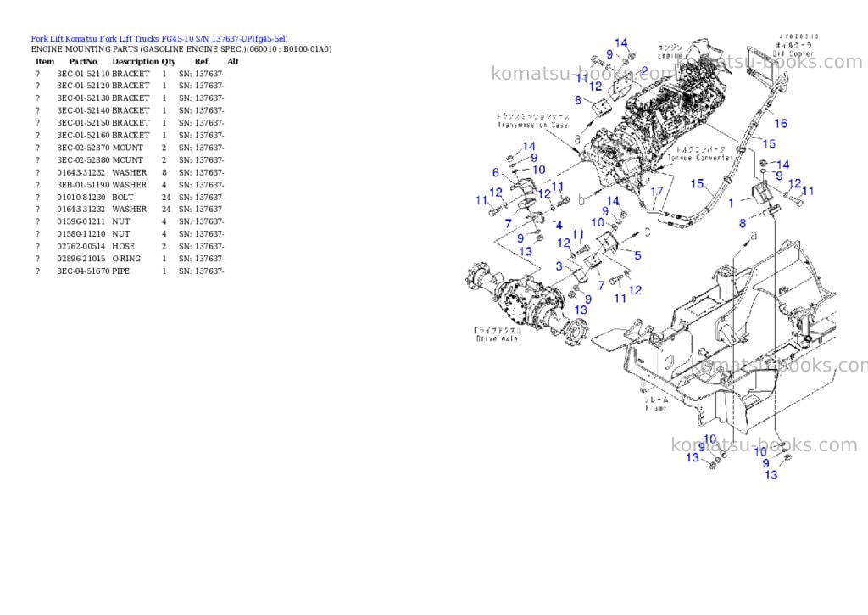Select part number 01010-81230
The width and height of the screenshot is (868, 615).
coord(81,198)
